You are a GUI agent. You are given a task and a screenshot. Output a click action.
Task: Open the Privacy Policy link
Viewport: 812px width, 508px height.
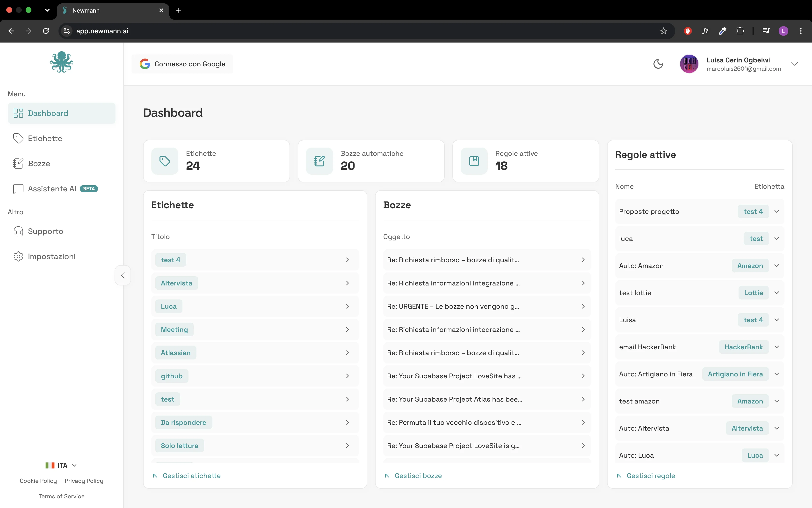84,481
